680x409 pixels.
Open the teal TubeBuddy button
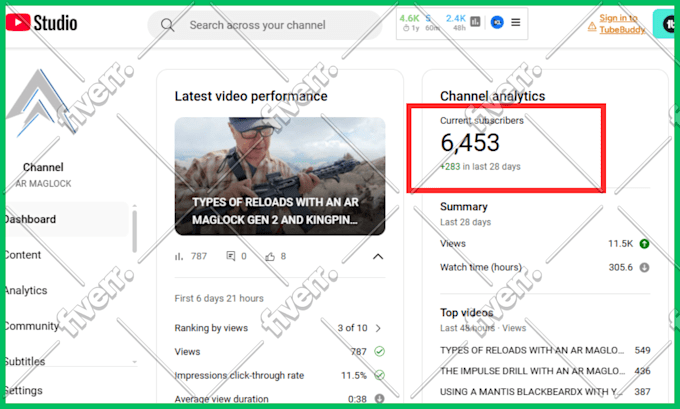coord(664,24)
